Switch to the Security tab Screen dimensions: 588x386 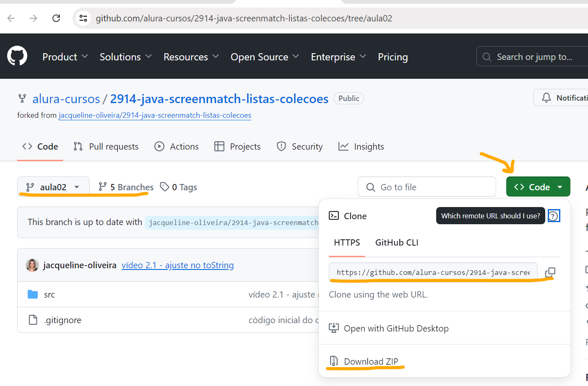299,147
